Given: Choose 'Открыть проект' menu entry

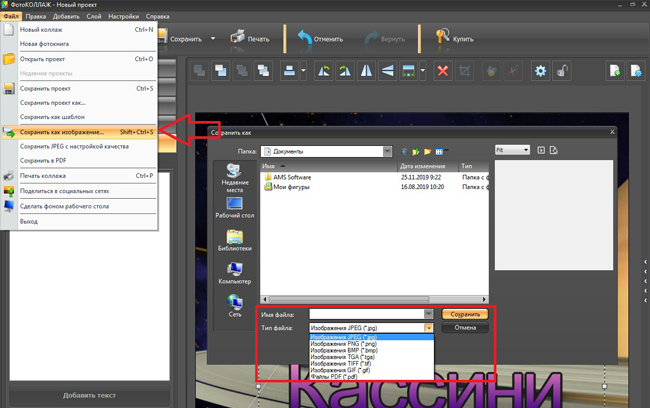Looking at the screenshot, I should tap(79, 59).
